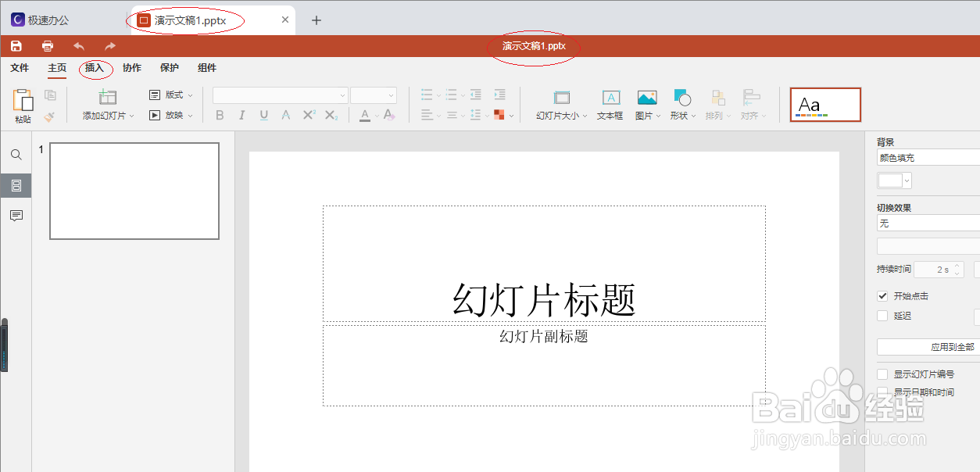Apply red font color with the A icon
Screen dimensions: 980x472
click(x=365, y=115)
